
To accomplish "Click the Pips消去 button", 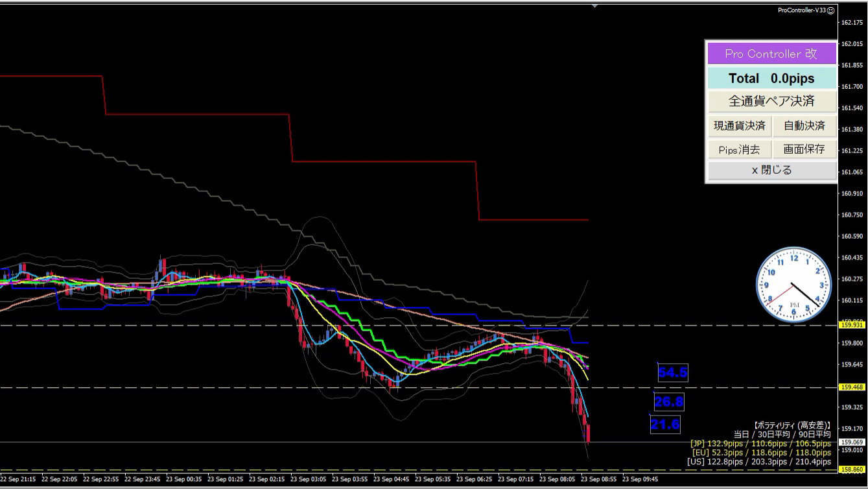I will coord(740,149).
